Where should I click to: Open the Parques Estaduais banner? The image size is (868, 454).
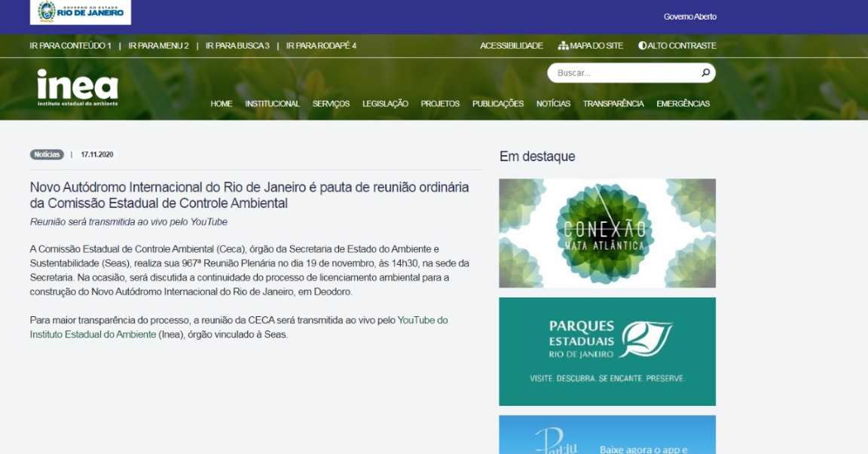(607, 351)
